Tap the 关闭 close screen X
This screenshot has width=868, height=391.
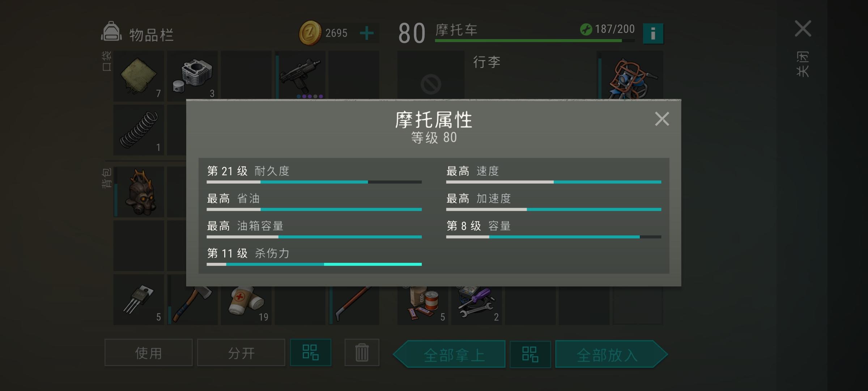(803, 29)
